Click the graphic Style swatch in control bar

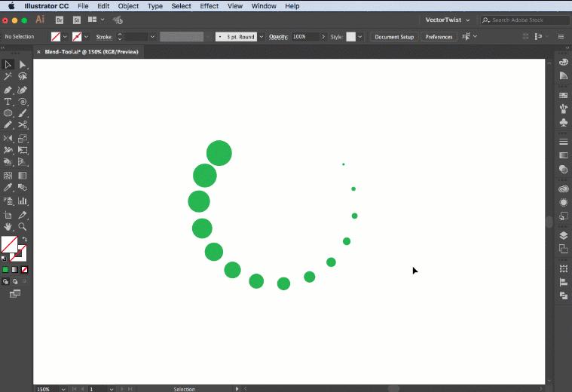350,37
